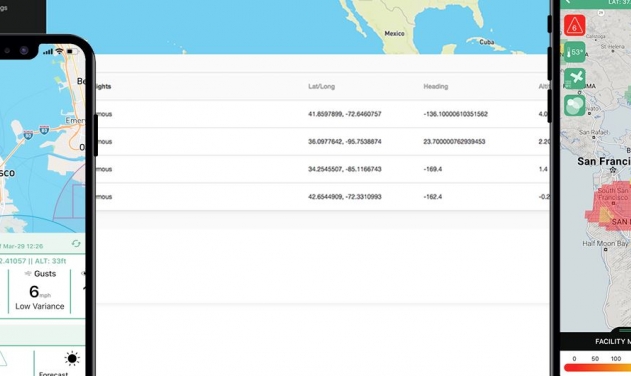Tap the San Francisco label on right map
The height and width of the screenshot is (376, 631).
tap(604, 161)
